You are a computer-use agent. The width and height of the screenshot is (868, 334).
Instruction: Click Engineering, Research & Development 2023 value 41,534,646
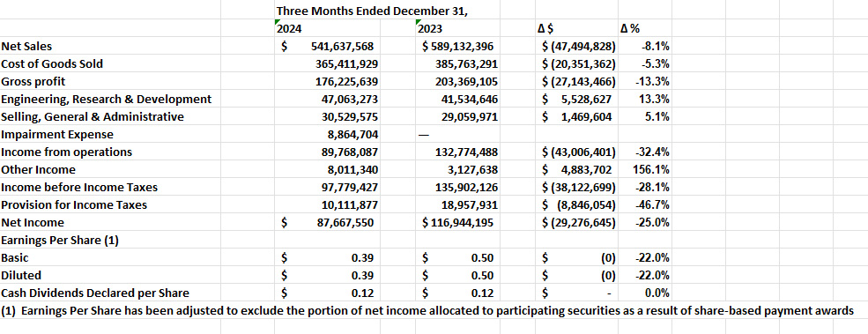pos(469,100)
